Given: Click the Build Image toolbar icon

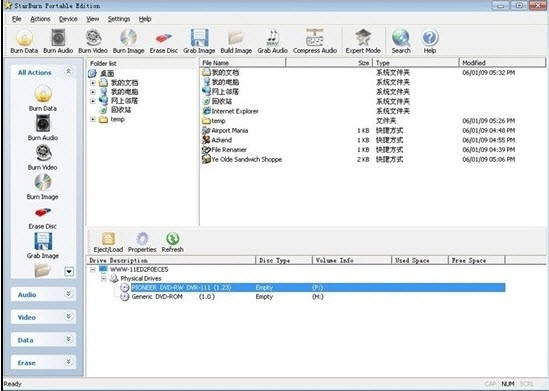Looking at the screenshot, I should coord(236,41).
